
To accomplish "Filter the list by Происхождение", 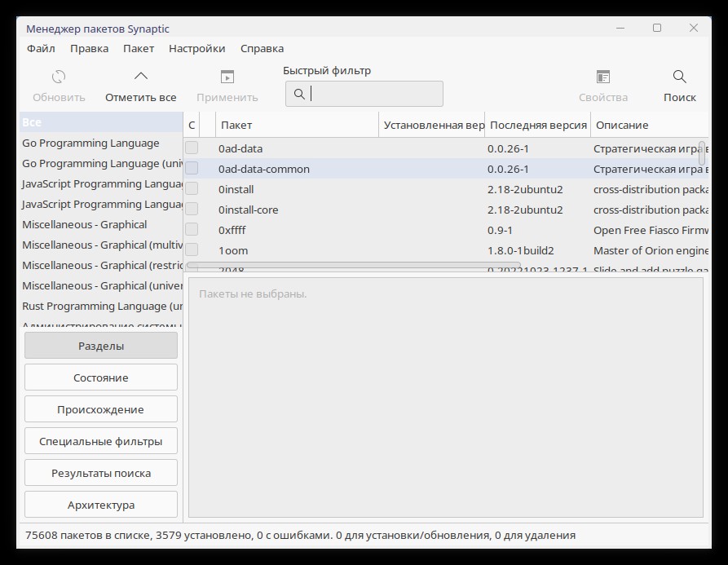I will coord(101,409).
